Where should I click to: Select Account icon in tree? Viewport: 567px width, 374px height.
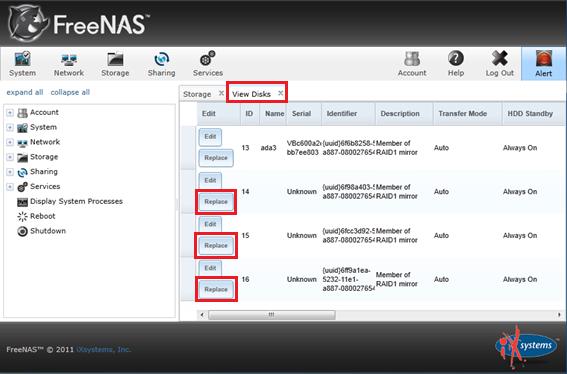click(x=22, y=112)
